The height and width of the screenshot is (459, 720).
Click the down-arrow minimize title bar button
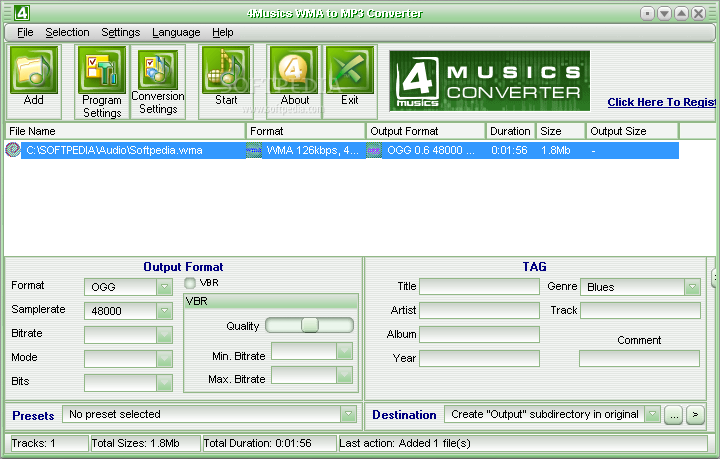pos(664,14)
